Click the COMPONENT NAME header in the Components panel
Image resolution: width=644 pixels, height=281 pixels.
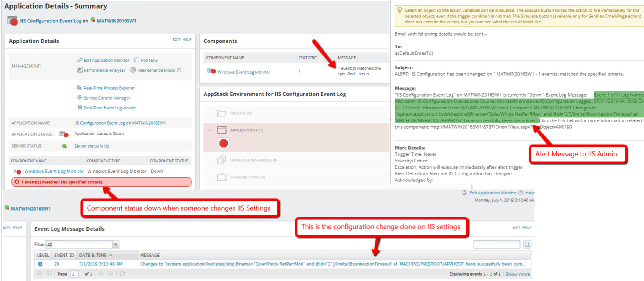[225, 58]
